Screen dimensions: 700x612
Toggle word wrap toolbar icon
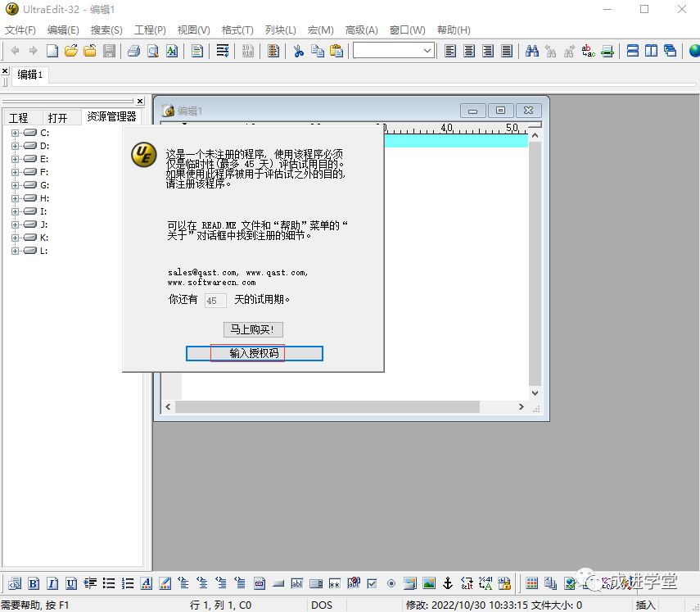tap(223, 51)
